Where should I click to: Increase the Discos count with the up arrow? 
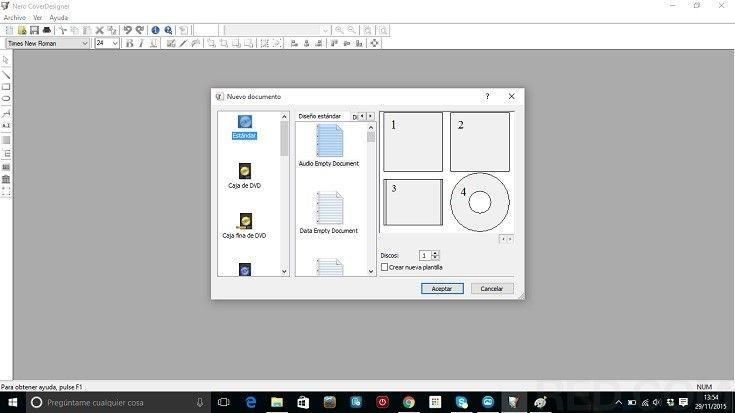(436, 253)
